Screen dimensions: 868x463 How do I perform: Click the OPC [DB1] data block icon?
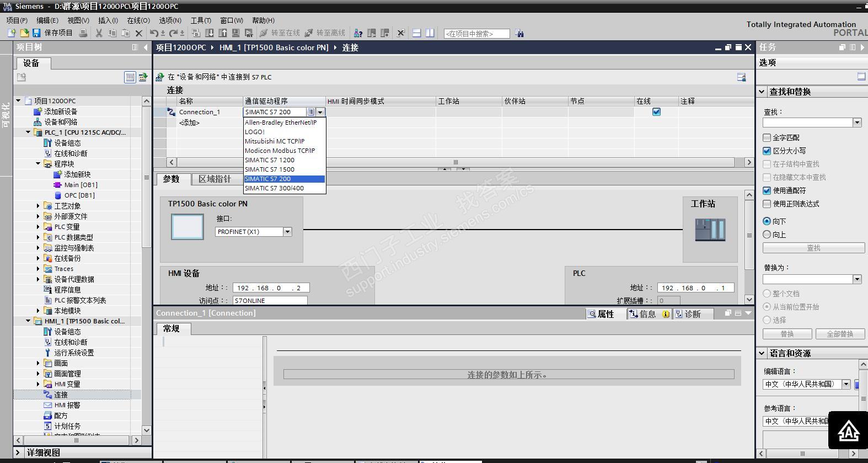click(58, 195)
